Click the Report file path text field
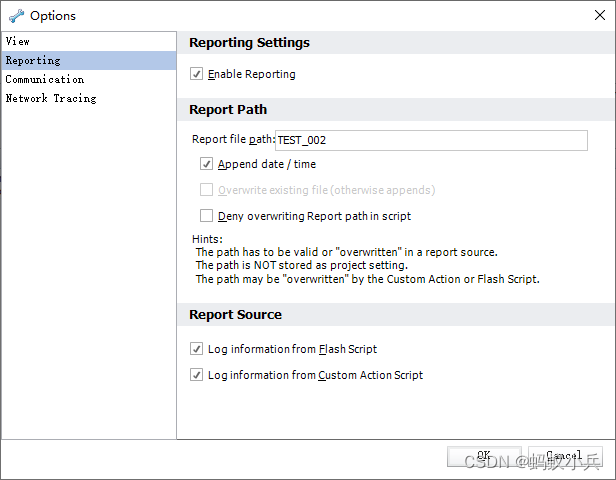Image resolution: width=616 pixels, height=480 pixels. 430,141
